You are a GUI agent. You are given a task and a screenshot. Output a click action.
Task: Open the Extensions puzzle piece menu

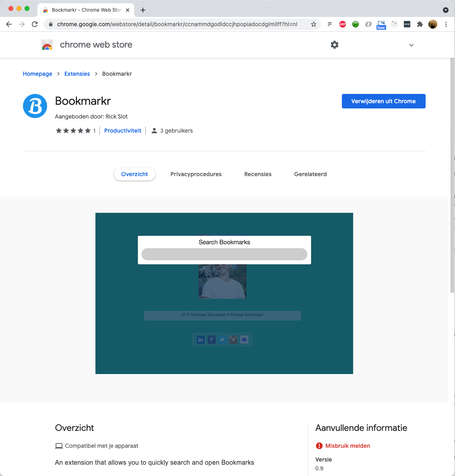pos(420,24)
